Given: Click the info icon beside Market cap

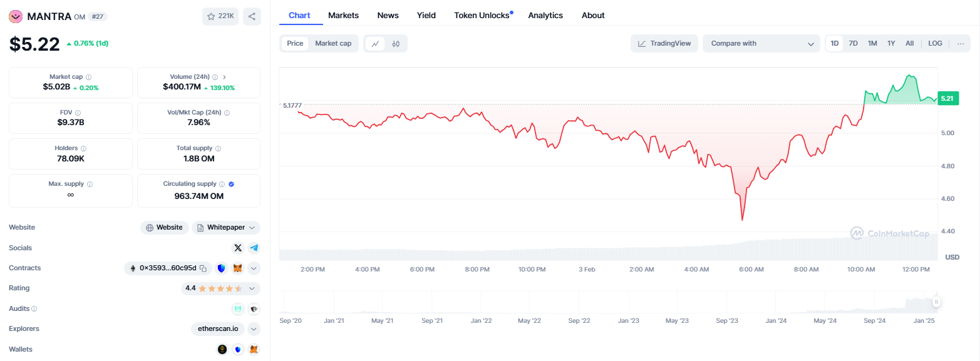Looking at the screenshot, I should tap(88, 77).
